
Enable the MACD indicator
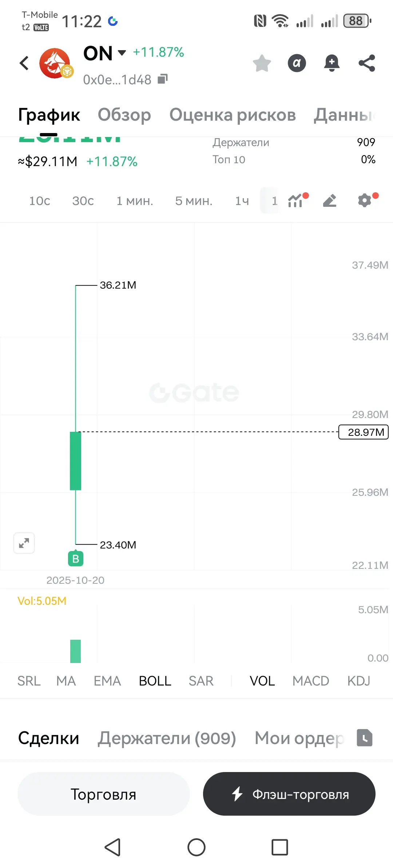pyautogui.click(x=311, y=681)
